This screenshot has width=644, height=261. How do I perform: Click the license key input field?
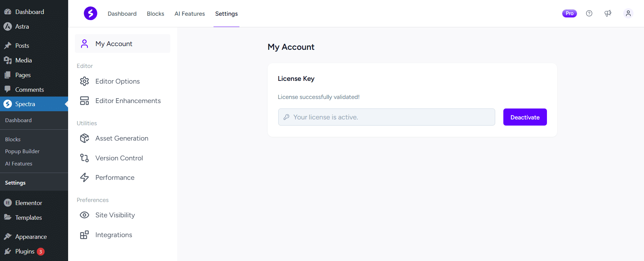(x=387, y=117)
